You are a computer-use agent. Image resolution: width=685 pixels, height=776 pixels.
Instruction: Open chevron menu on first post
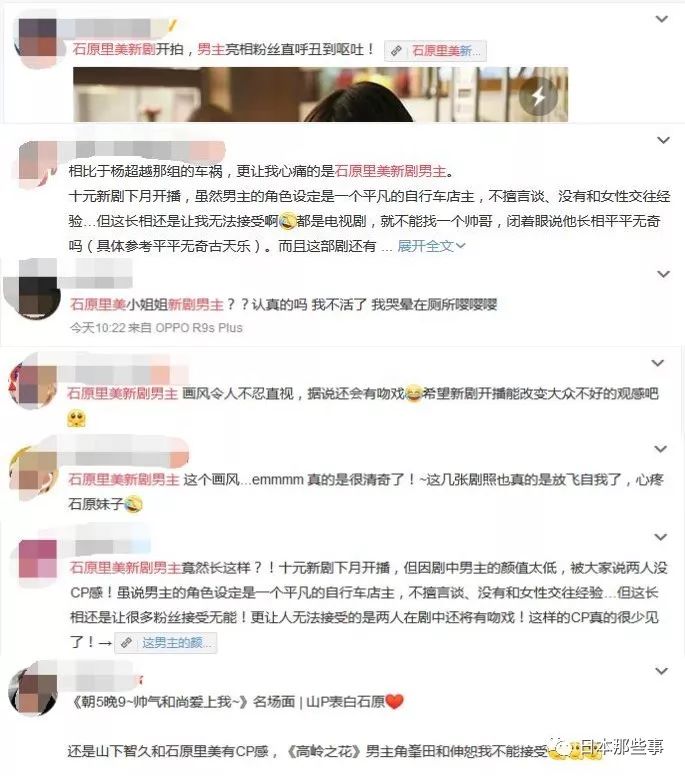point(662,19)
